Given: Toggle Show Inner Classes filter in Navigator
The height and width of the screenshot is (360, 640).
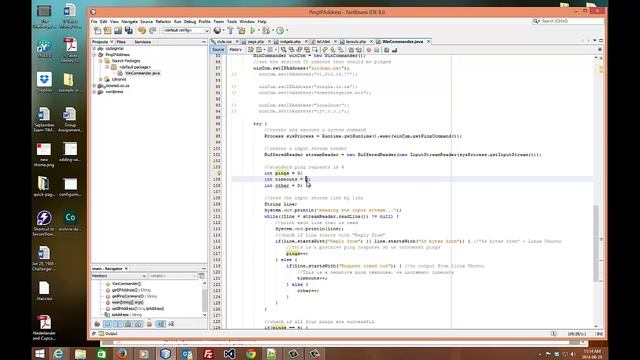Looking at the screenshot, I should (x=138, y=324).
